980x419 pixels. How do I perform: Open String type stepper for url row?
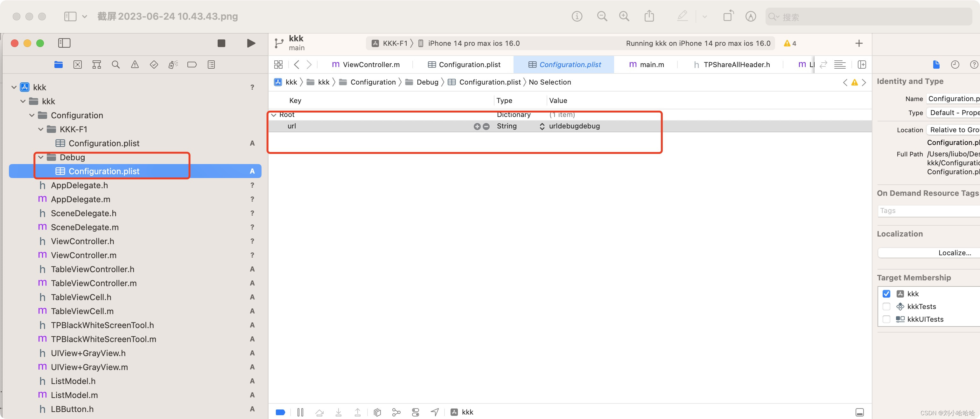coord(542,126)
